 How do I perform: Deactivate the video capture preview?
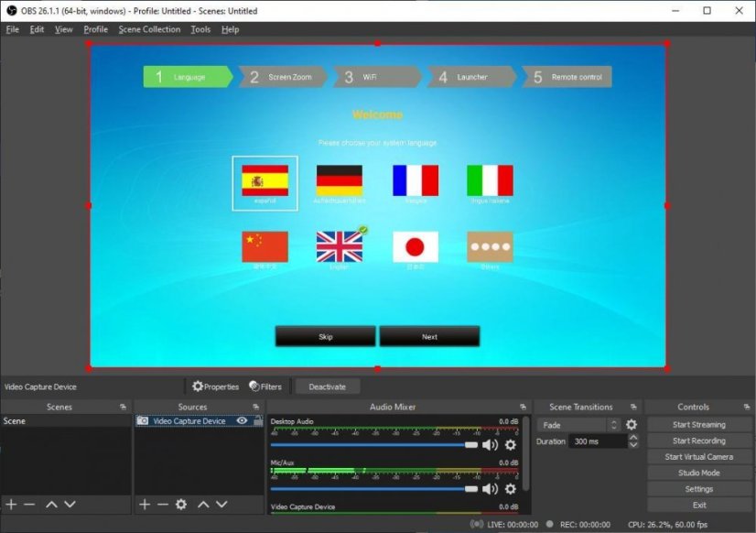(327, 386)
